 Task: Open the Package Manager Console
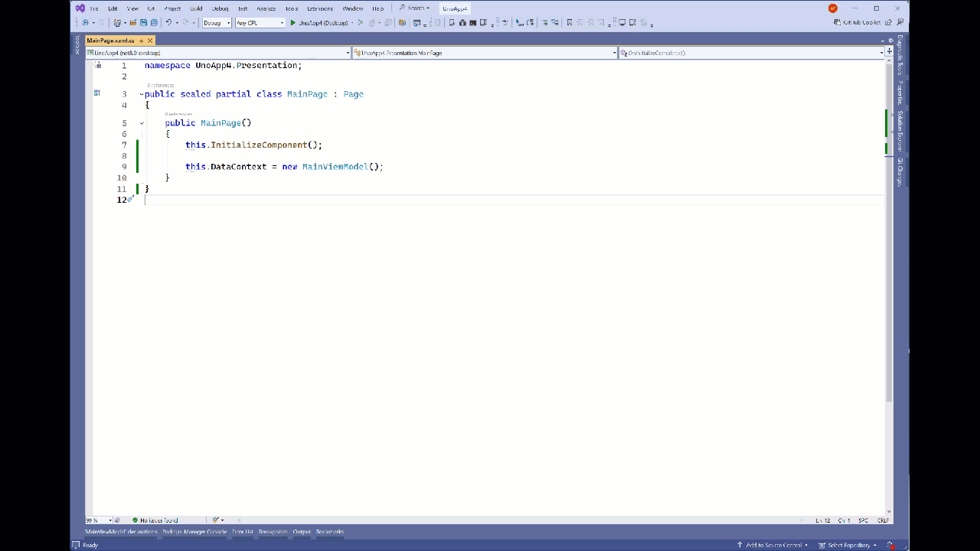(194, 532)
